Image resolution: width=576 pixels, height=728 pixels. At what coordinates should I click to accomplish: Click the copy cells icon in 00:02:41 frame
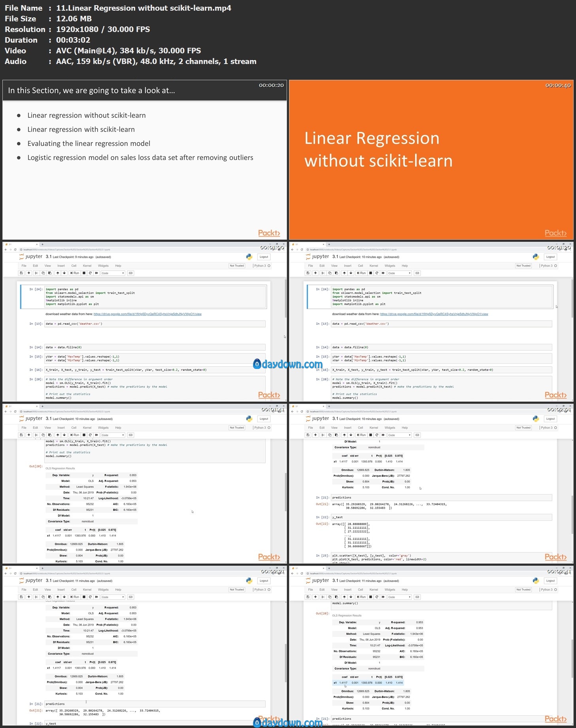330,597
